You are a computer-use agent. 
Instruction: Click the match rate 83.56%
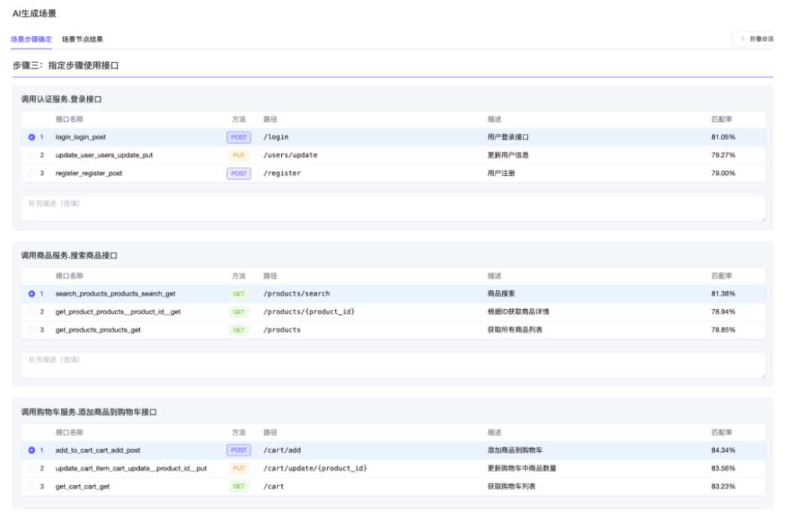click(x=723, y=468)
